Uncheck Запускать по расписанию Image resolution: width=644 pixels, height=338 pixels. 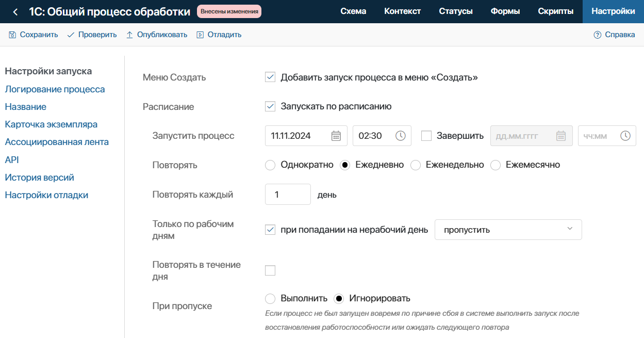click(270, 107)
